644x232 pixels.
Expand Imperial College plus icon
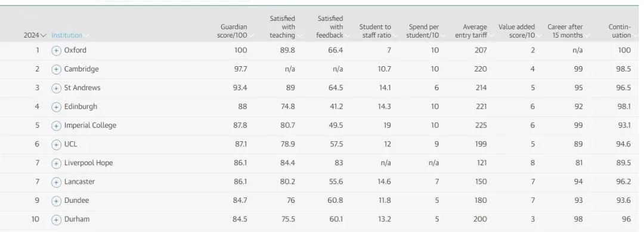[56, 126]
